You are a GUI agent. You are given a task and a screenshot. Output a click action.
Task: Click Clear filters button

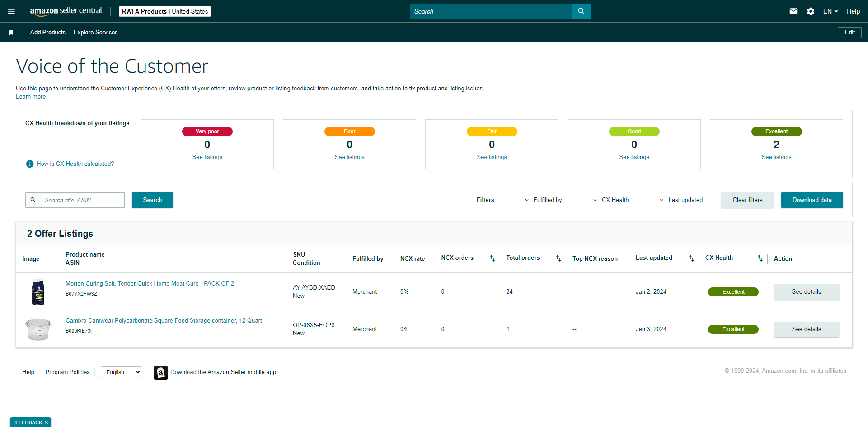coord(747,200)
